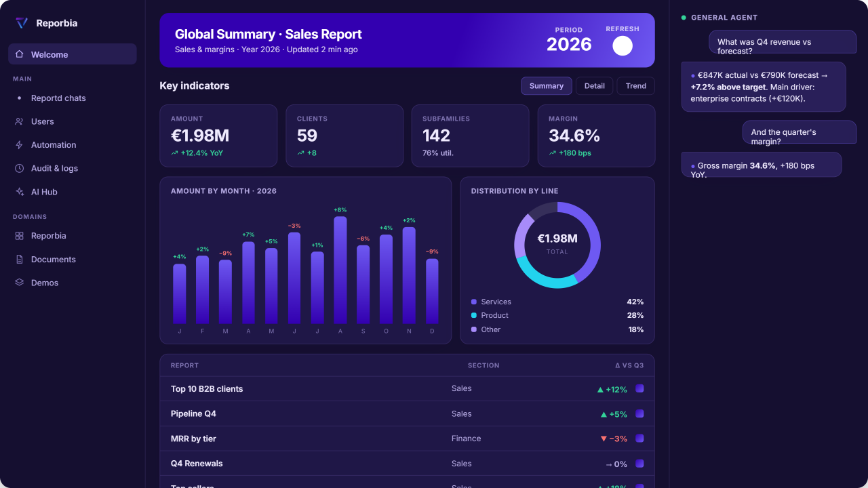Click the Services legend color swatch
This screenshot has width=868, height=488.
click(x=474, y=302)
